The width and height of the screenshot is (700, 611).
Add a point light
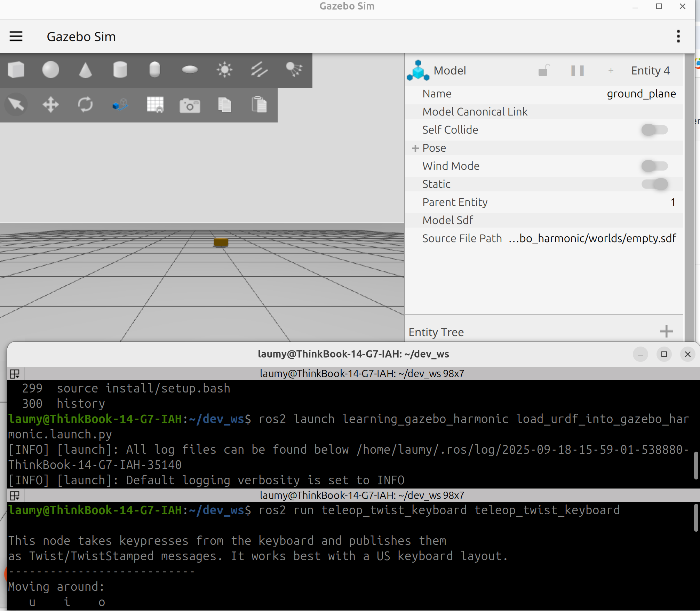224,70
